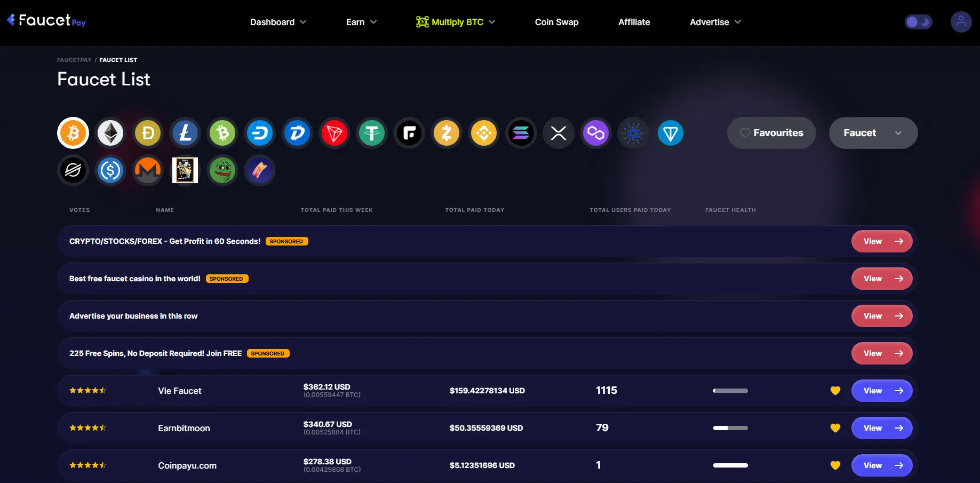Click the '$362.12 USD' weekly total
The width and height of the screenshot is (980, 483).
(327, 387)
